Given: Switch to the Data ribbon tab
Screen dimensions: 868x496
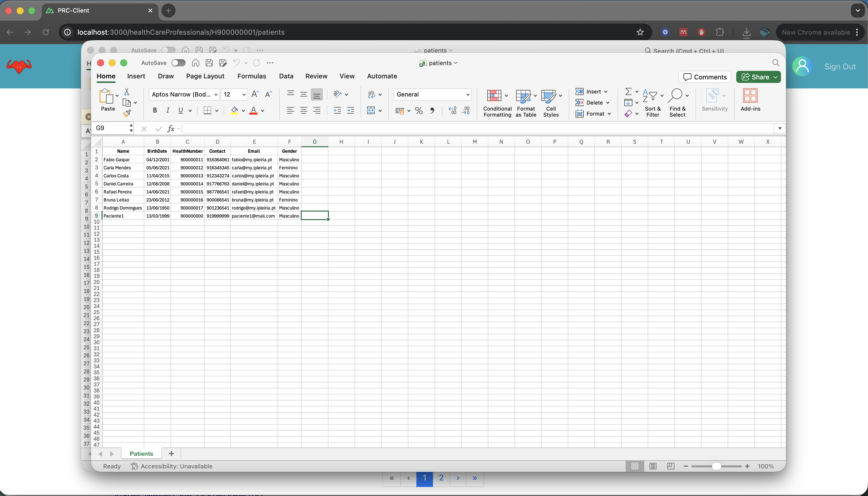Looking at the screenshot, I should click(286, 76).
